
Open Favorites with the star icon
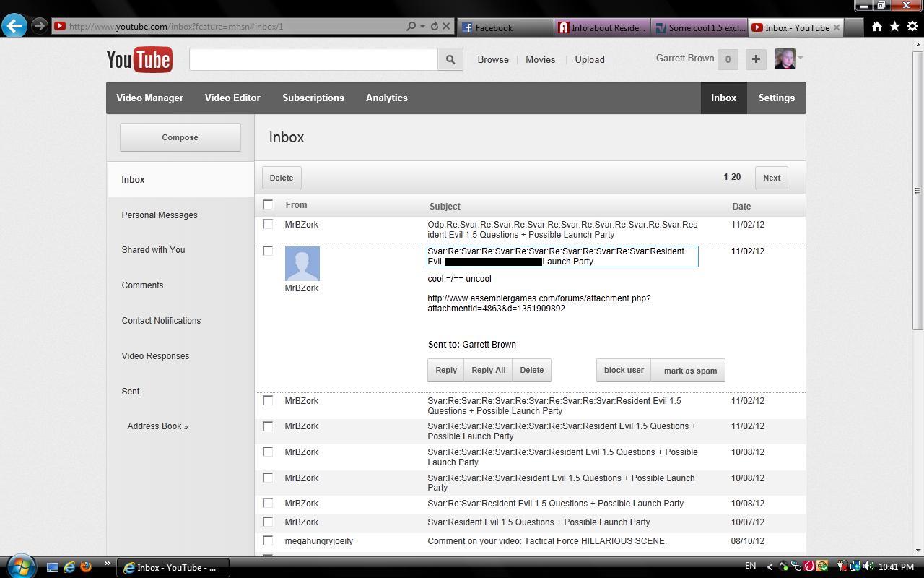894,27
